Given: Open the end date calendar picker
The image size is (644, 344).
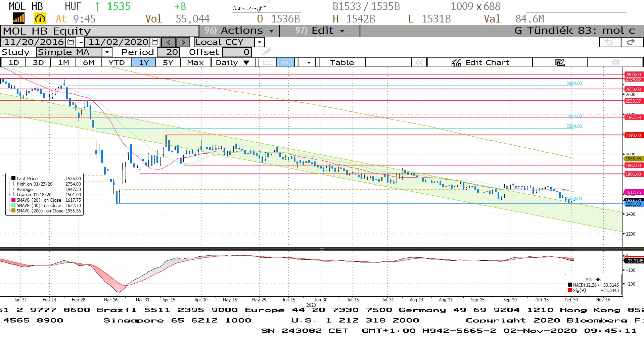Looking at the screenshot, I should coord(155,42).
